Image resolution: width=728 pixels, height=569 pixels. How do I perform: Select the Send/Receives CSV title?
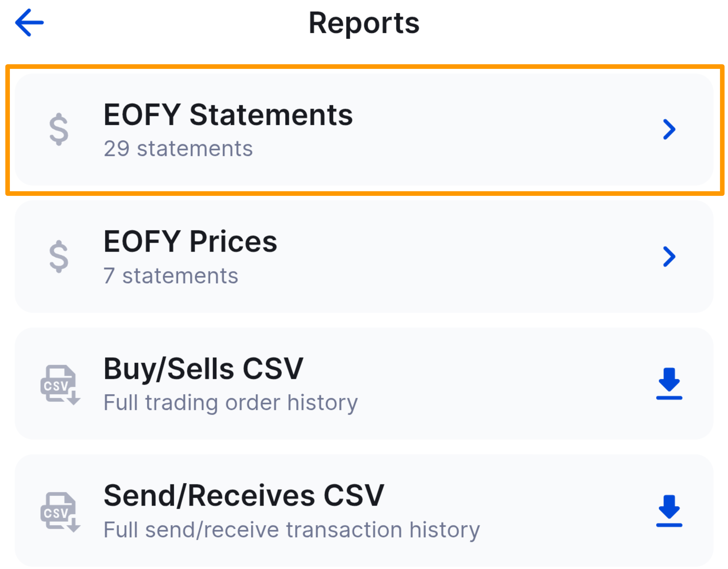(244, 496)
